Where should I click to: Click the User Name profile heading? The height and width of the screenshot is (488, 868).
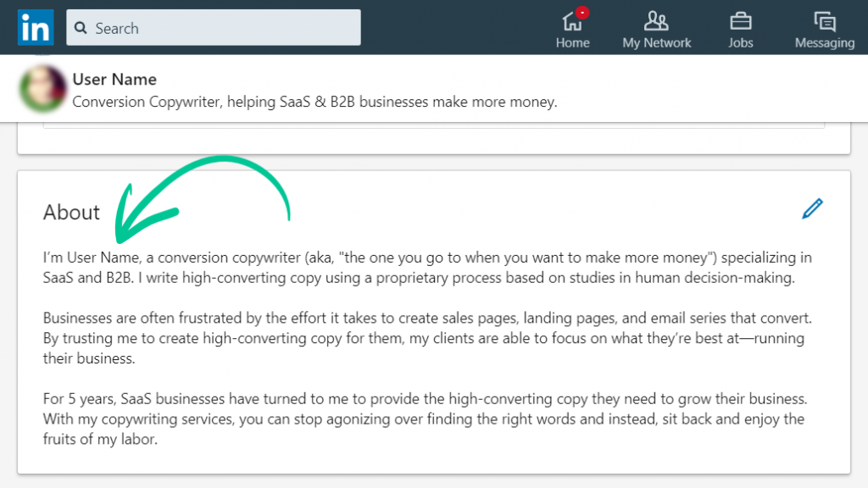[114, 79]
